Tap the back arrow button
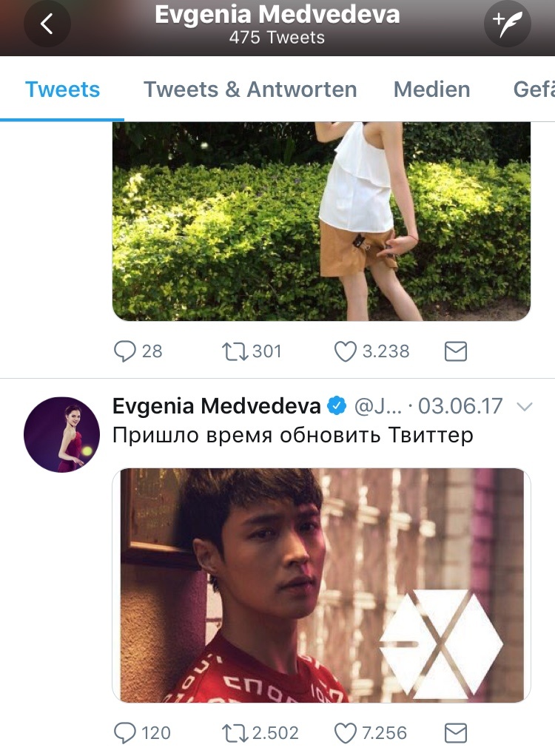This screenshot has width=555, height=756. (47, 24)
